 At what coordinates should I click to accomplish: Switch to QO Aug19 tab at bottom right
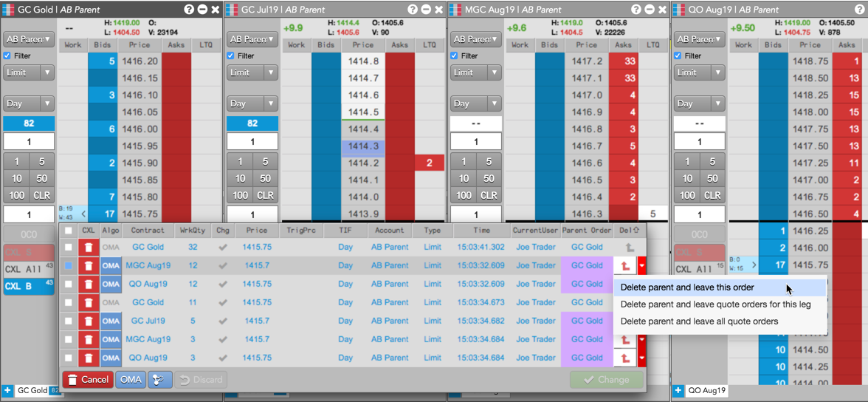pyautogui.click(x=706, y=390)
